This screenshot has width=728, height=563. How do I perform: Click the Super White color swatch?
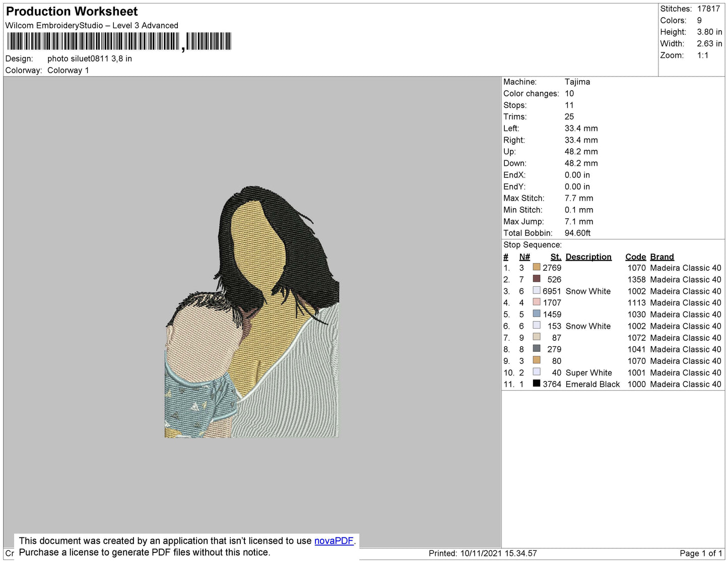tap(537, 371)
